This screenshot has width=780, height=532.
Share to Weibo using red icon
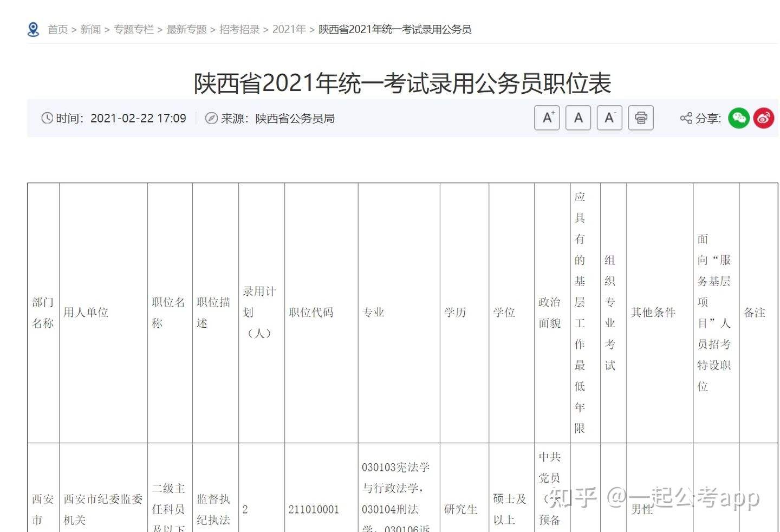[764, 118]
